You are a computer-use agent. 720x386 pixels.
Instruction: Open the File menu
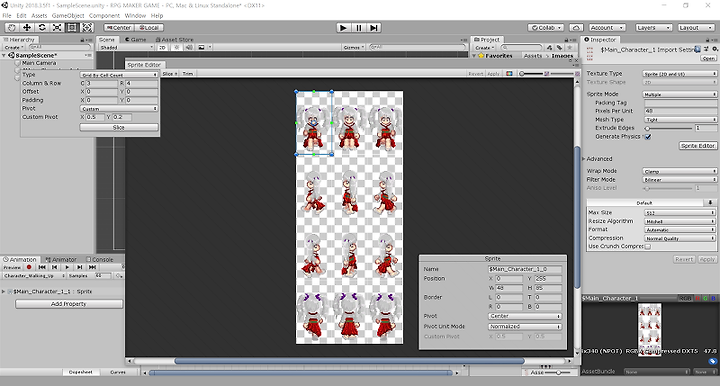[7, 16]
